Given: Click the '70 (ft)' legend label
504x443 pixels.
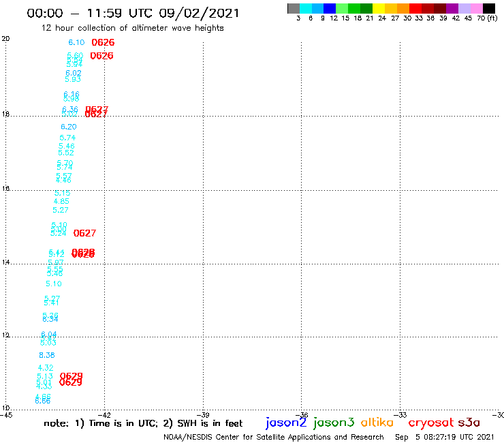Looking at the screenshot, I should 487,18.
